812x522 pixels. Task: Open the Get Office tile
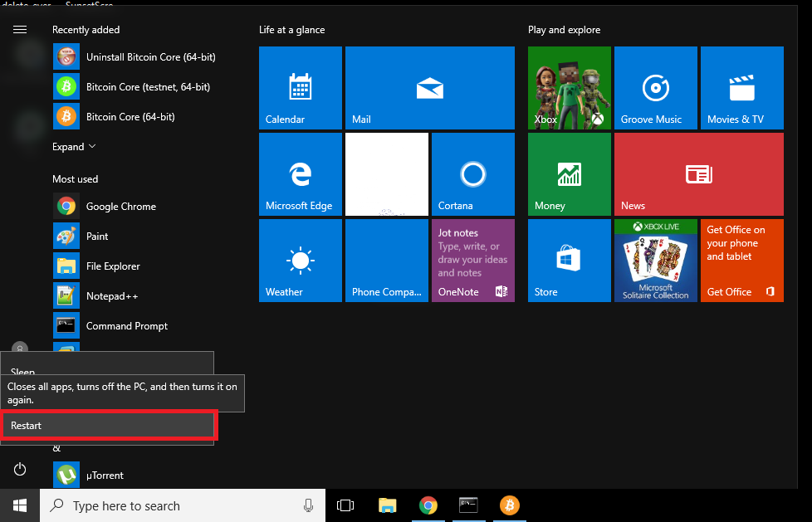[x=742, y=261]
